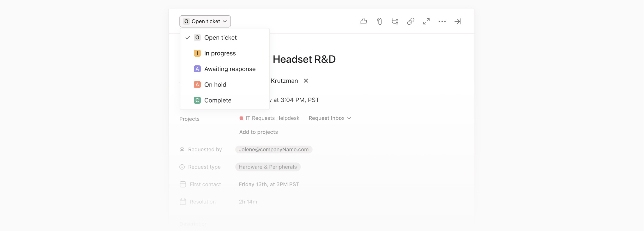Screen dimensions: 644x231
Task: Click Add to projects
Action: [258, 132]
